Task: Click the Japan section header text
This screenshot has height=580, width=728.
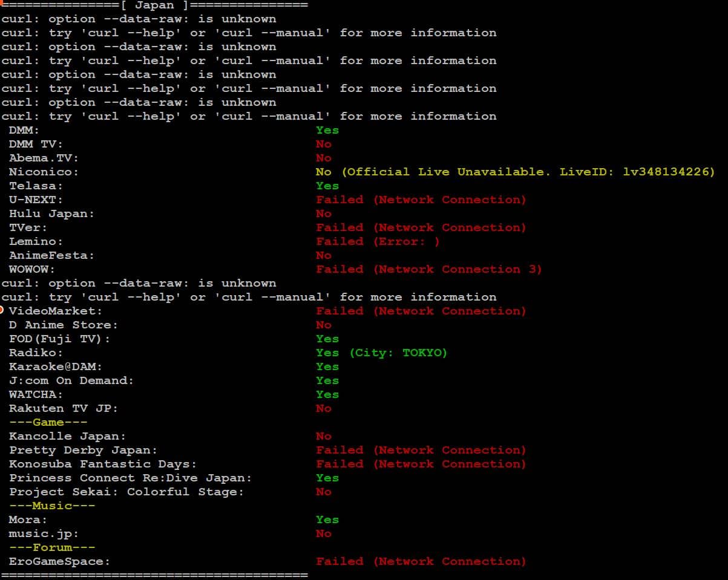Action: 156,5
